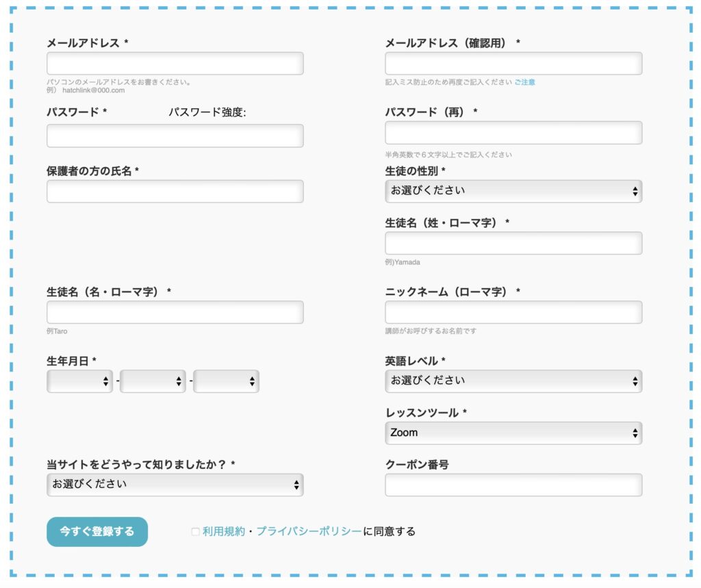701x588 pixels.
Task: Expand the 英語レベル dropdown
Action: 513,381
